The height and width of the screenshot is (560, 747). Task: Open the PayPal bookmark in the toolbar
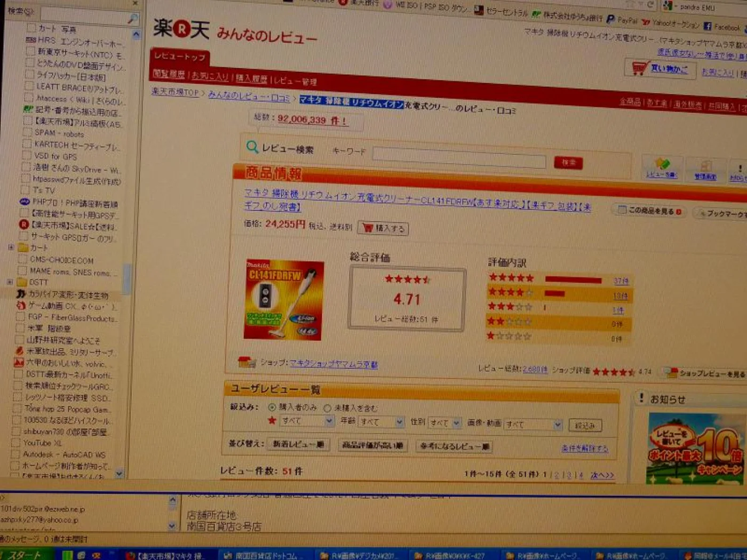tap(622, 20)
